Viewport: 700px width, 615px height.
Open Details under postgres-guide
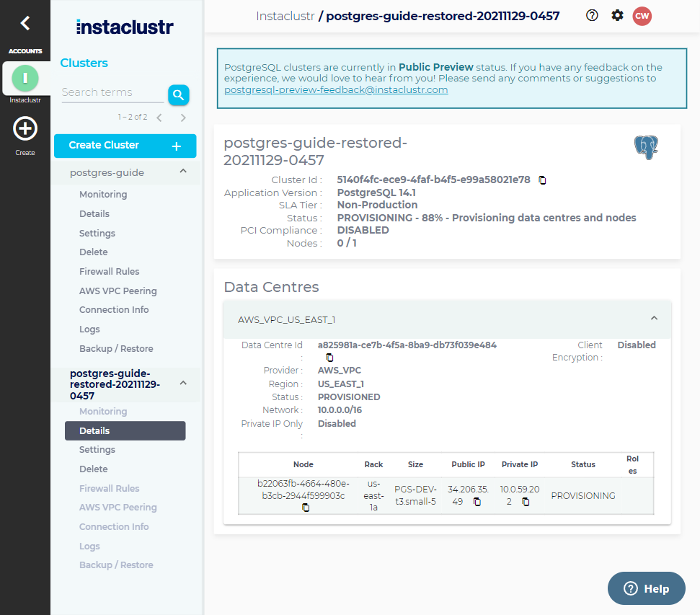[94, 214]
